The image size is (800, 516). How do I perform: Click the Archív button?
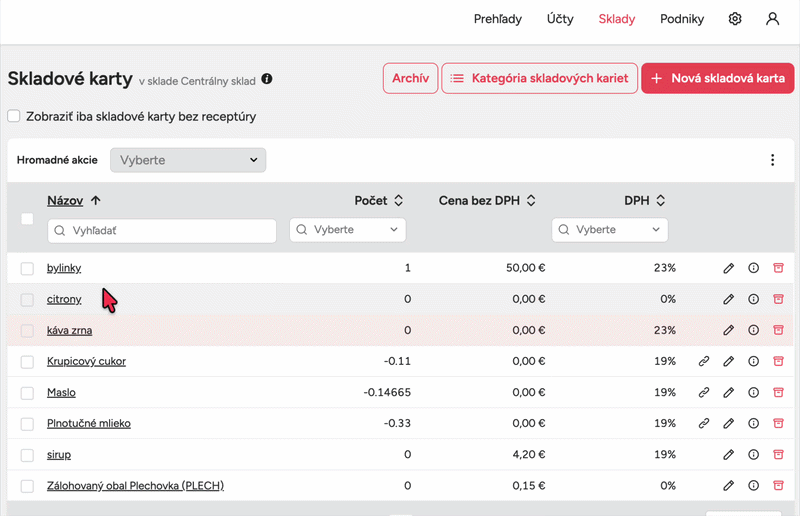(x=410, y=78)
